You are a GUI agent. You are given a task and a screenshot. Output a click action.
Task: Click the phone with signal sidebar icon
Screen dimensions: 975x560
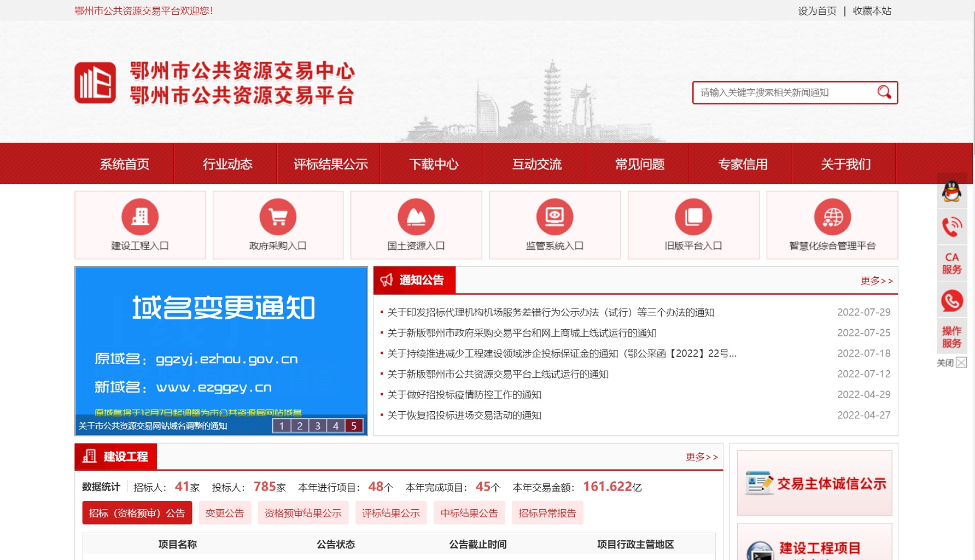(952, 227)
